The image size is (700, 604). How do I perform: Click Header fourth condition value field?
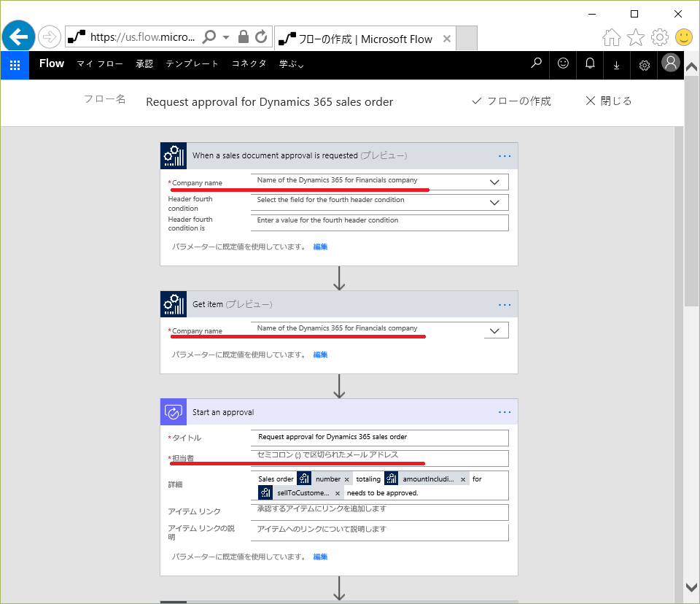pyautogui.click(x=379, y=223)
